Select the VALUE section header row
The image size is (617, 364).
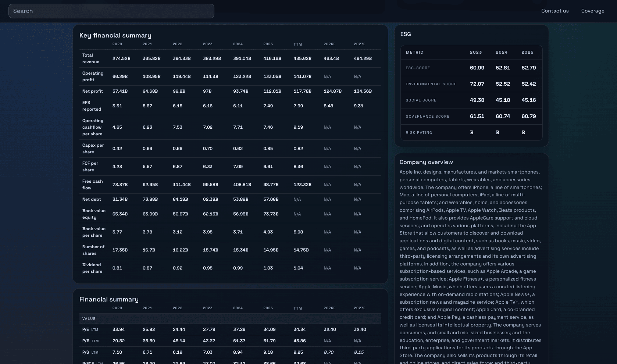click(x=89, y=318)
